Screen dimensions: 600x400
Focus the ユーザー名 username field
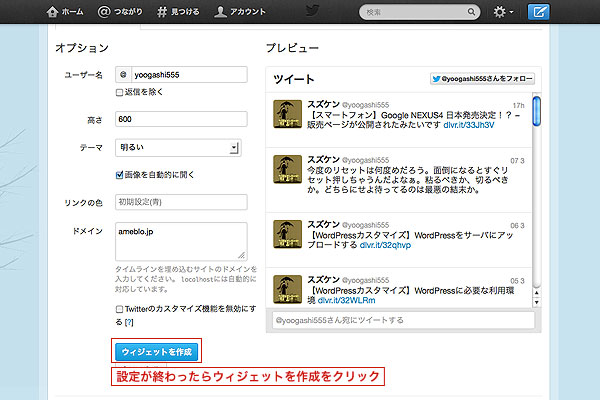[181, 75]
